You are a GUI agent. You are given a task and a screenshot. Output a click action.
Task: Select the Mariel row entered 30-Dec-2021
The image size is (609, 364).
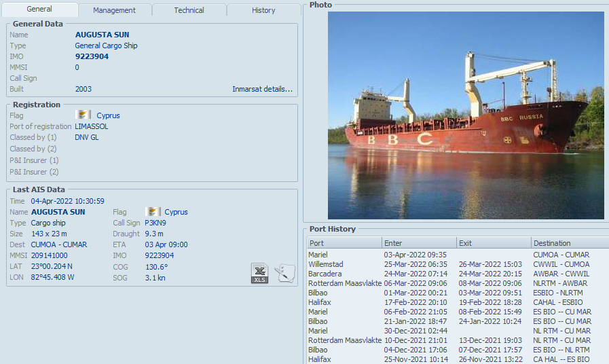[458, 331]
